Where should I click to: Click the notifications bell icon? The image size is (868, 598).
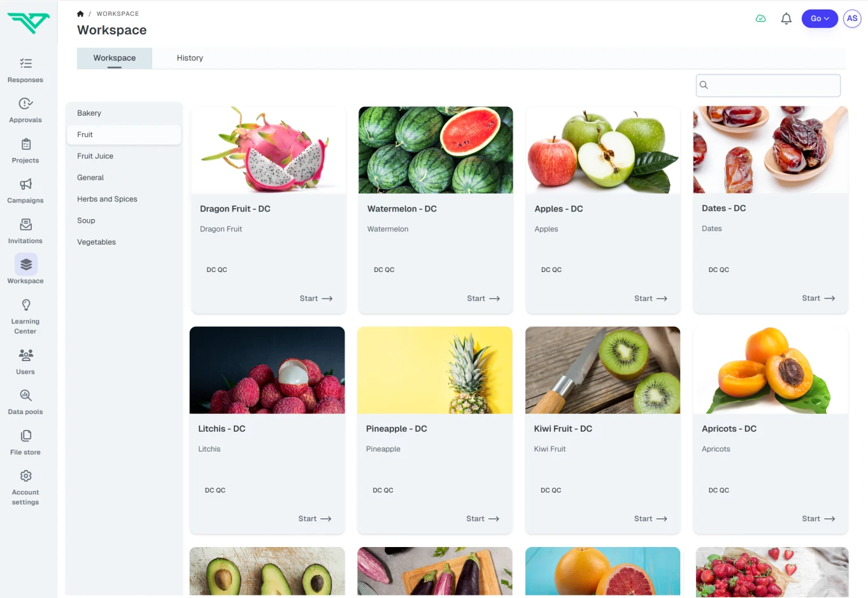(x=786, y=18)
